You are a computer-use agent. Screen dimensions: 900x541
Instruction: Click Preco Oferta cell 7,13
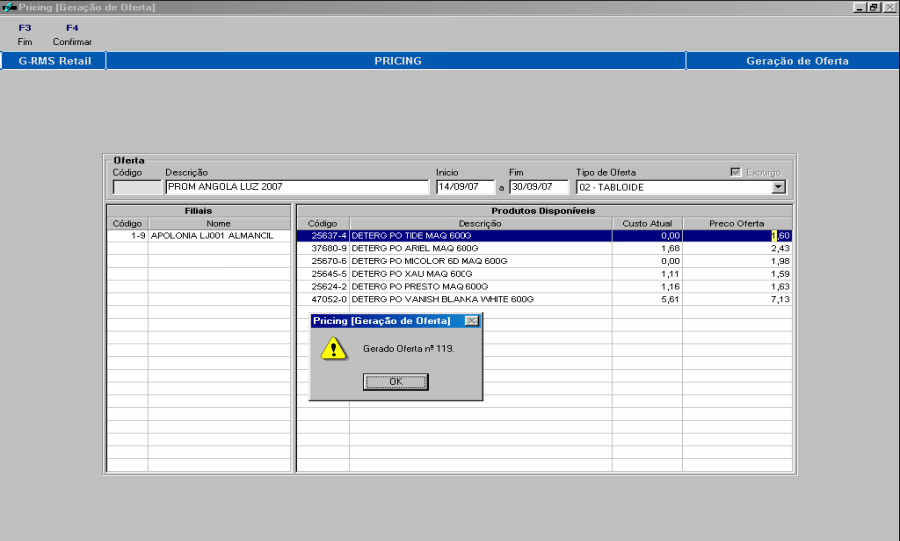tap(738, 299)
